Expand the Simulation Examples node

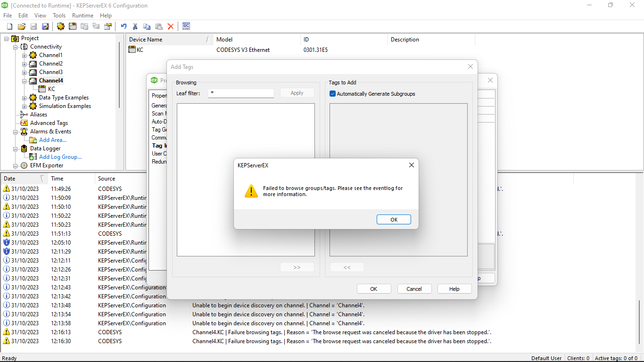(24, 106)
